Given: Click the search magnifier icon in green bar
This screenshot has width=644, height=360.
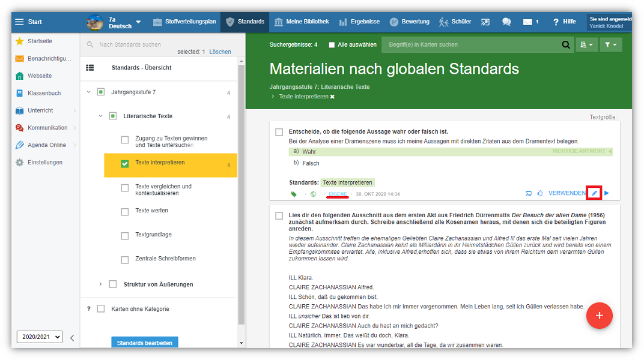Looking at the screenshot, I should click(566, 44).
